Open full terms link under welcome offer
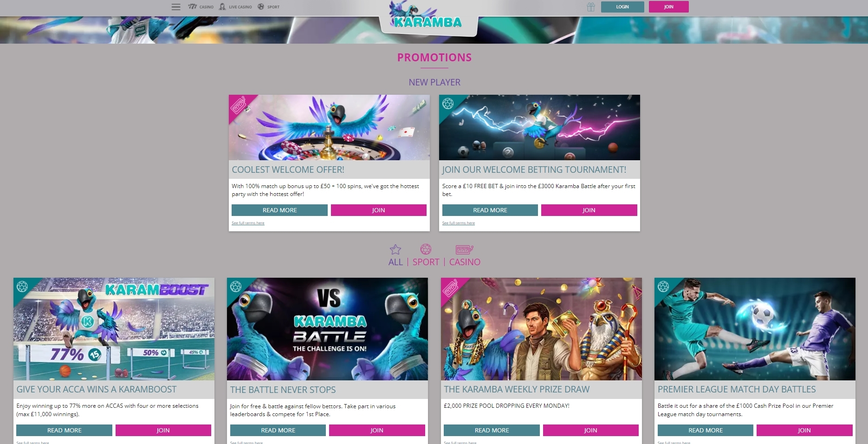This screenshot has width=868, height=444. 248,223
